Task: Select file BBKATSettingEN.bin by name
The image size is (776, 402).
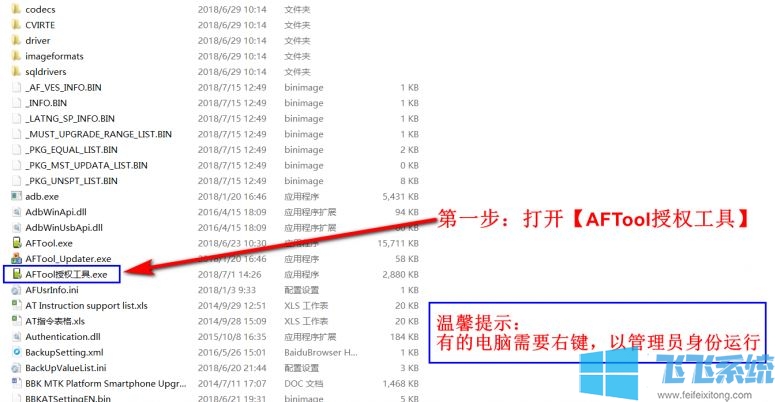Action: 68,398
